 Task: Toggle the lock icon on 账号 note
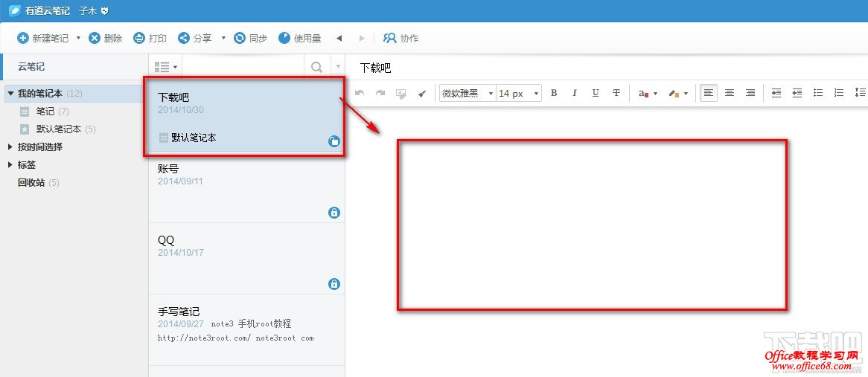pos(334,212)
